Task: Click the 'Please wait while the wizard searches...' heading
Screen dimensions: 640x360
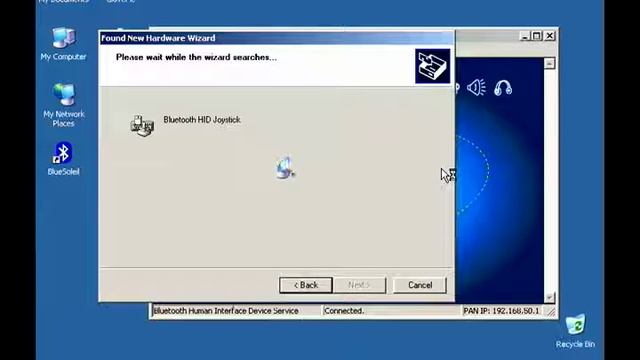Action: [196, 57]
